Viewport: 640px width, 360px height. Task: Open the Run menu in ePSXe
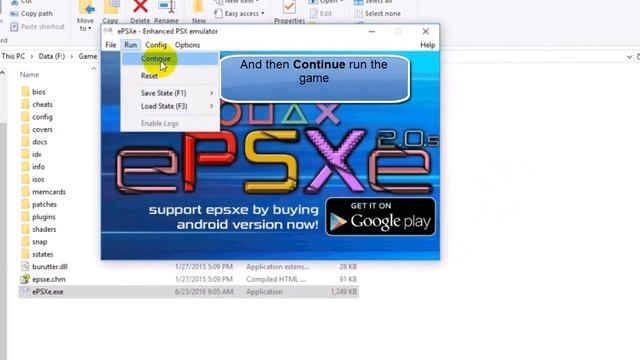(131, 45)
